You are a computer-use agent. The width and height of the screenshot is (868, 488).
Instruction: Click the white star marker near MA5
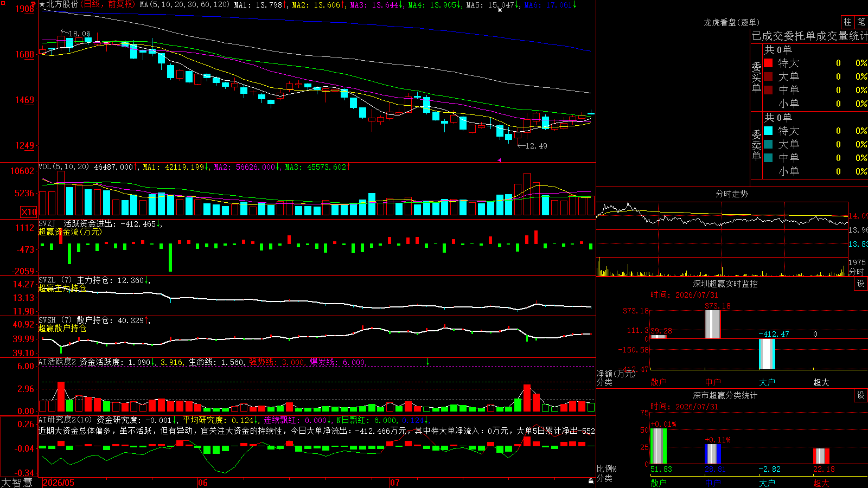pyautogui.click(x=500, y=10)
